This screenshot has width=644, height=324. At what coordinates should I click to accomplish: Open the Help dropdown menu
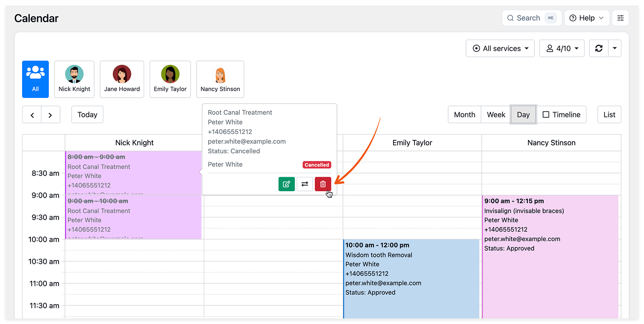pyautogui.click(x=587, y=18)
